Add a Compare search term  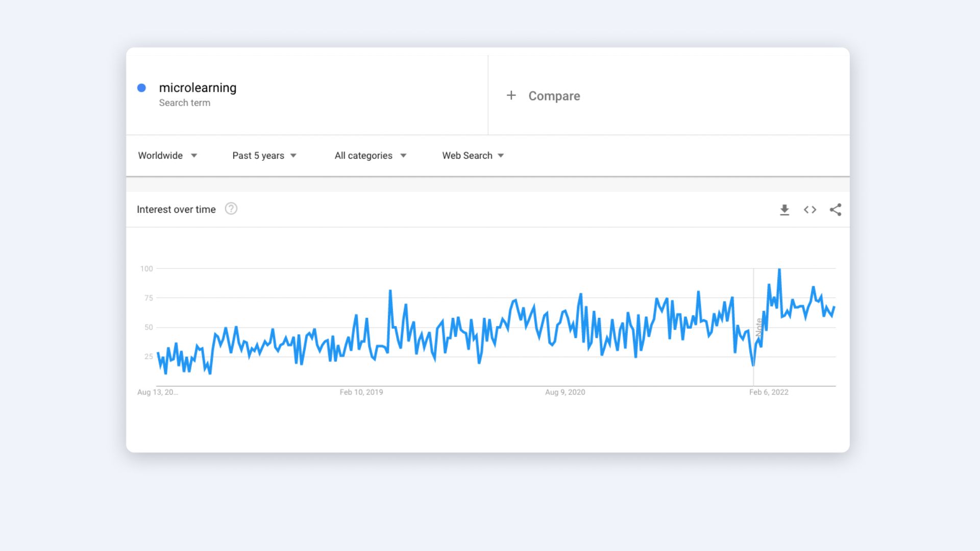tap(554, 96)
